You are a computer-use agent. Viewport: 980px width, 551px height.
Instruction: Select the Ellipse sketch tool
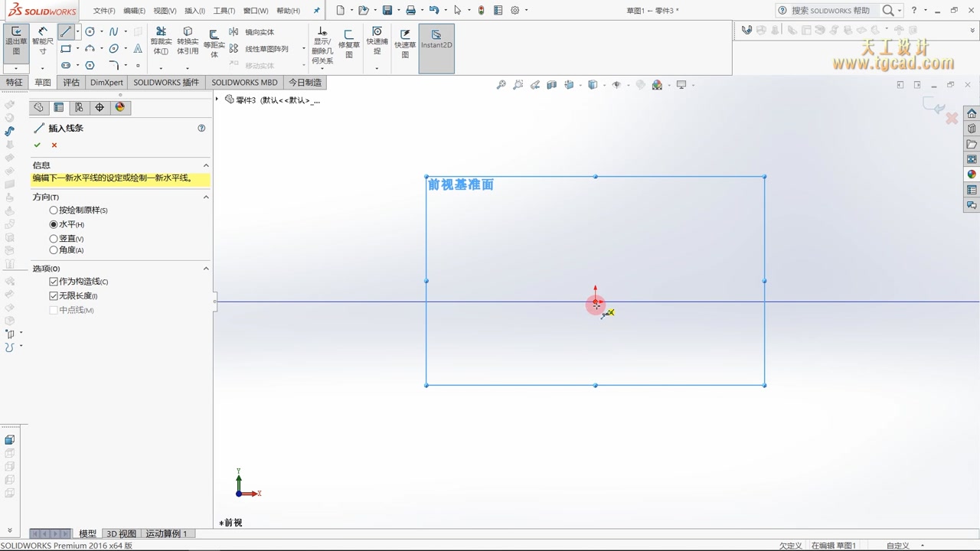(x=113, y=49)
